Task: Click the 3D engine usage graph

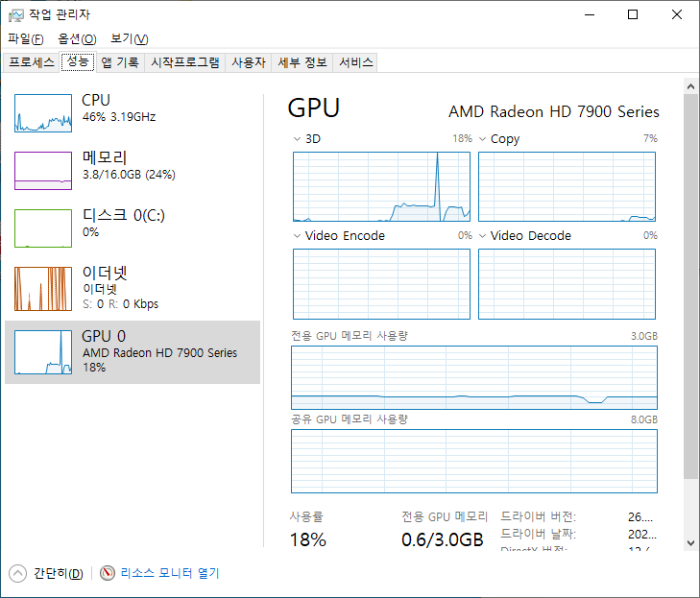Action: (381, 186)
